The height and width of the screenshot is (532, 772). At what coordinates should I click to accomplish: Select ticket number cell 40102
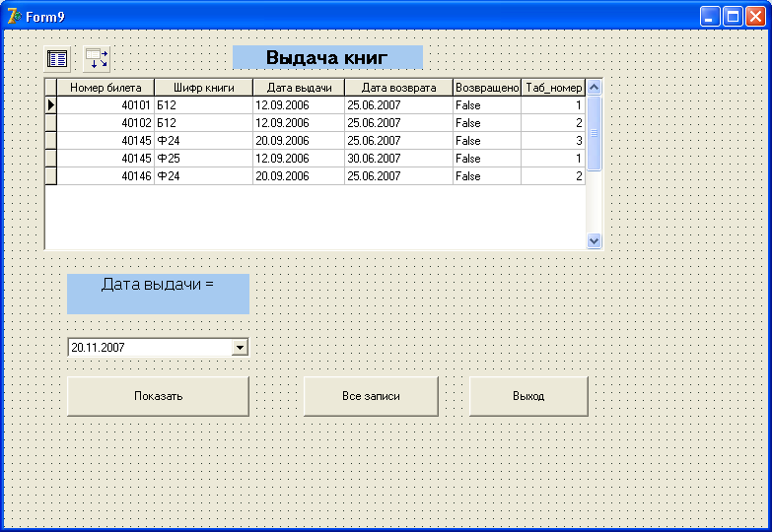105,123
